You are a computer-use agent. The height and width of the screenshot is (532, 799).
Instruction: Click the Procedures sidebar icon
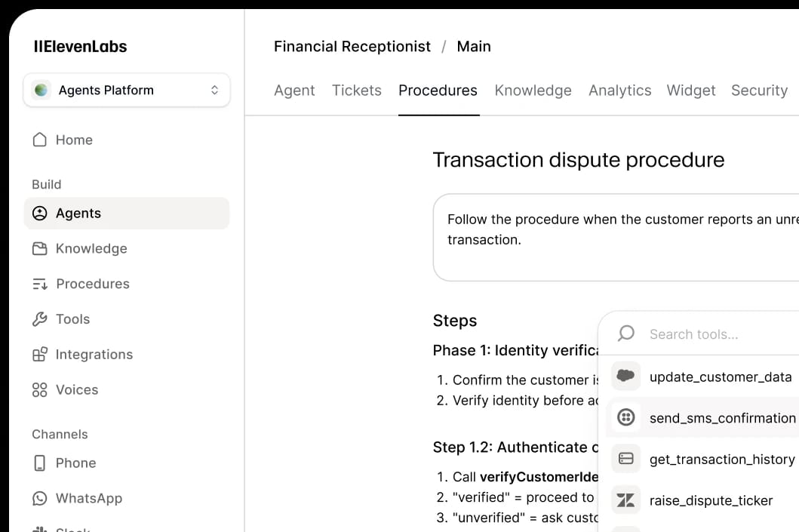(x=39, y=284)
